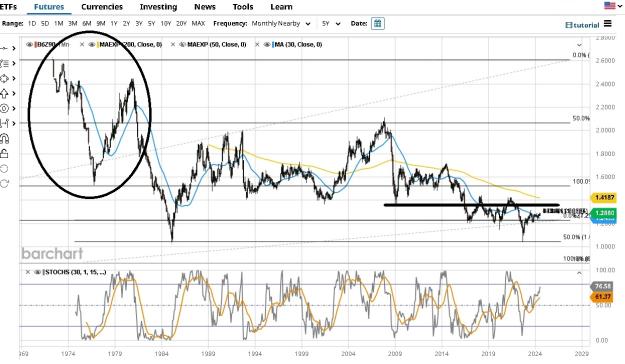Open the Investing menu tab
Viewport: 625px width, 364px height.
click(158, 7)
